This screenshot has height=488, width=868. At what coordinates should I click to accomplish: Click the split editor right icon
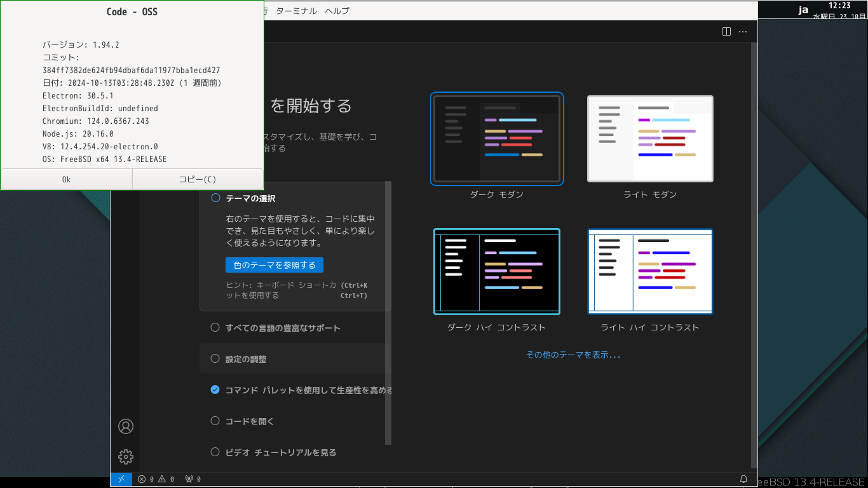(727, 31)
